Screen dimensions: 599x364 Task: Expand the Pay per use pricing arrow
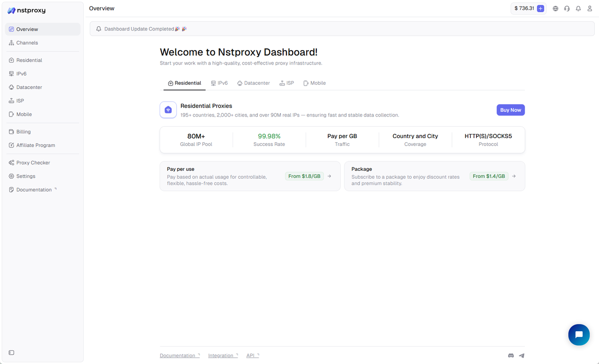[x=329, y=176]
